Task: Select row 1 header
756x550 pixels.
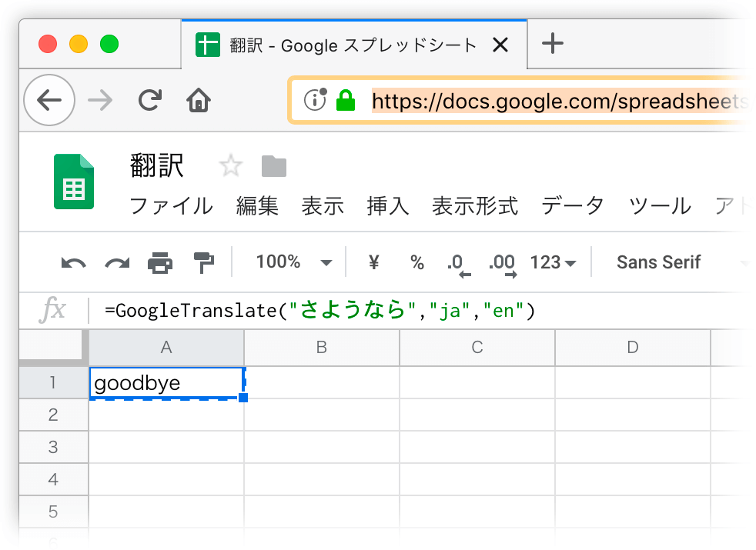Action: pos(54,382)
